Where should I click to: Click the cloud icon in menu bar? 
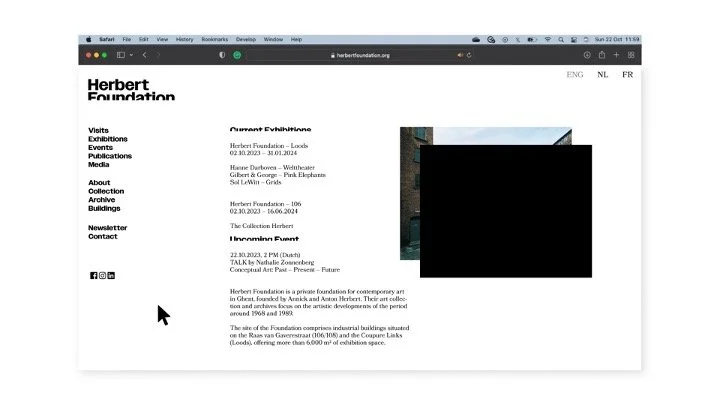pyautogui.click(x=476, y=39)
